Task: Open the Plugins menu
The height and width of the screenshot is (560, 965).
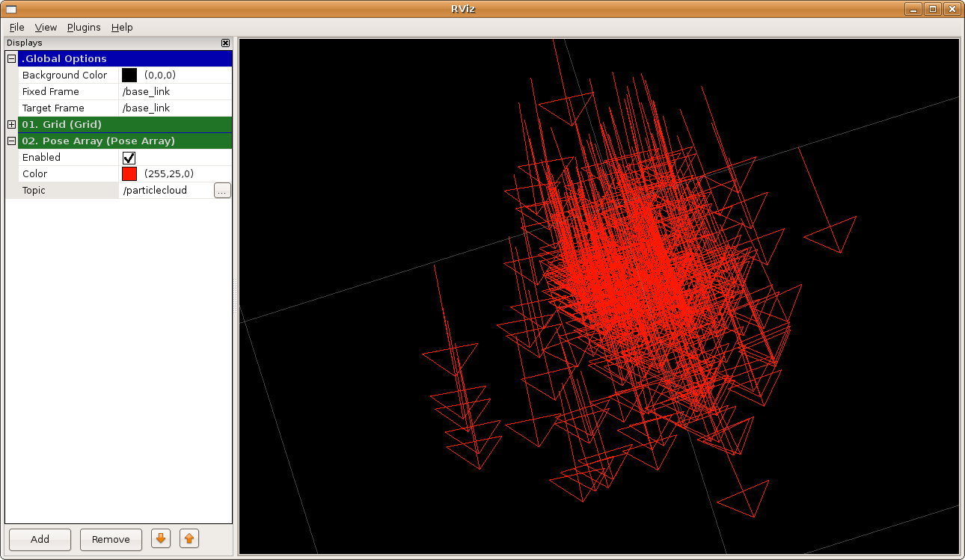Action: (x=83, y=27)
